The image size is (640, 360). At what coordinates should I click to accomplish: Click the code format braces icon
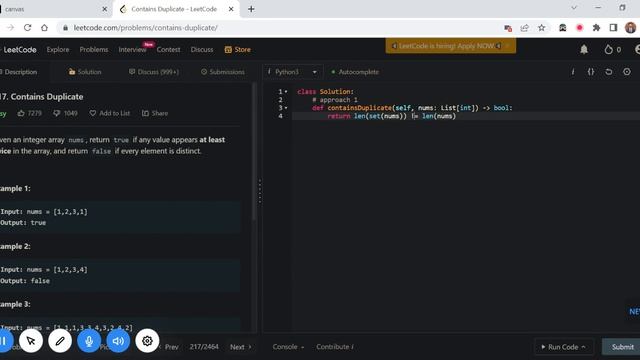tap(591, 72)
